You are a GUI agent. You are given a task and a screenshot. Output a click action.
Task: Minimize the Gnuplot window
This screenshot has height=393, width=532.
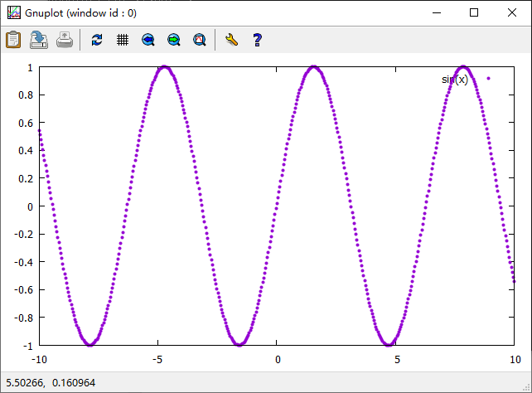437,13
